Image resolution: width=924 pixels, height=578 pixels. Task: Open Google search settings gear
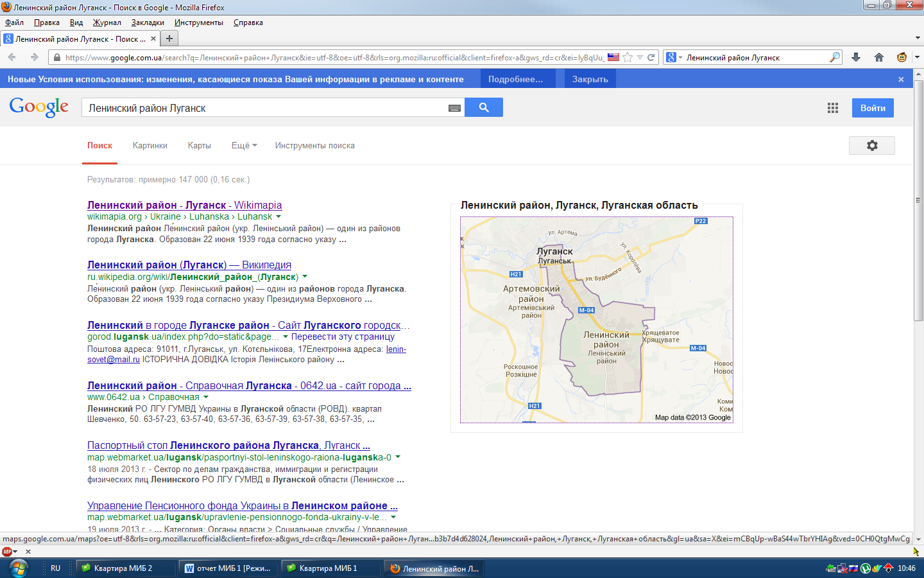click(871, 145)
